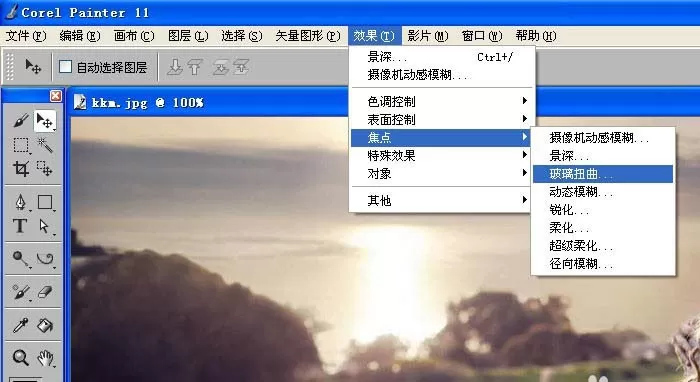Select 径向模糊... in the submenu
The image size is (700, 382).
pyautogui.click(x=603, y=263)
